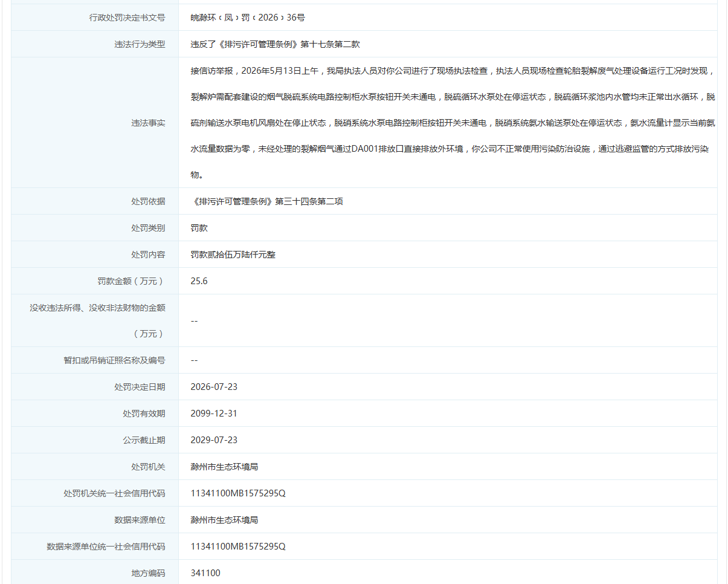Click 罚款贰拾伍万陆仟元整 penalty content
728x584 pixels.
point(233,255)
